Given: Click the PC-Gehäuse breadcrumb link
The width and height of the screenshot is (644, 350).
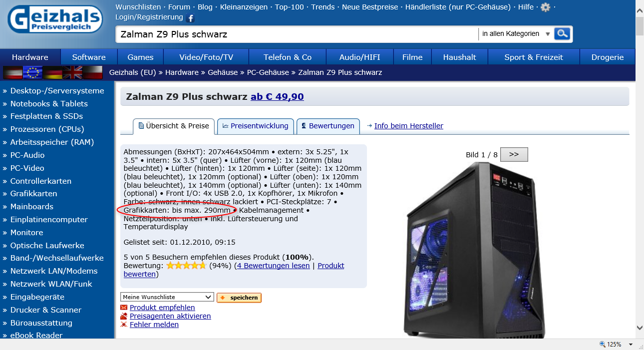Looking at the screenshot, I should 268,72.
